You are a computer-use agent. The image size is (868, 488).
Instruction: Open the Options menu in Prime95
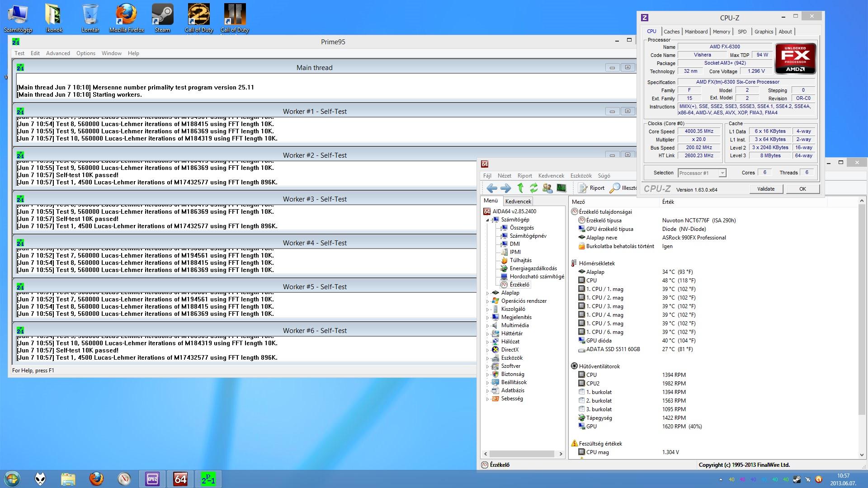(x=86, y=53)
